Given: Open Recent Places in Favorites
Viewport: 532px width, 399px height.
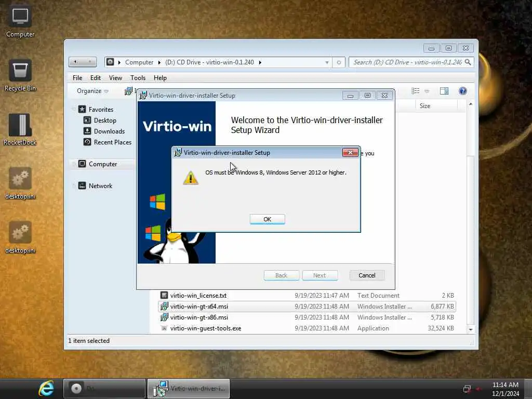Looking at the screenshot, I should click(x=113, y=142).
